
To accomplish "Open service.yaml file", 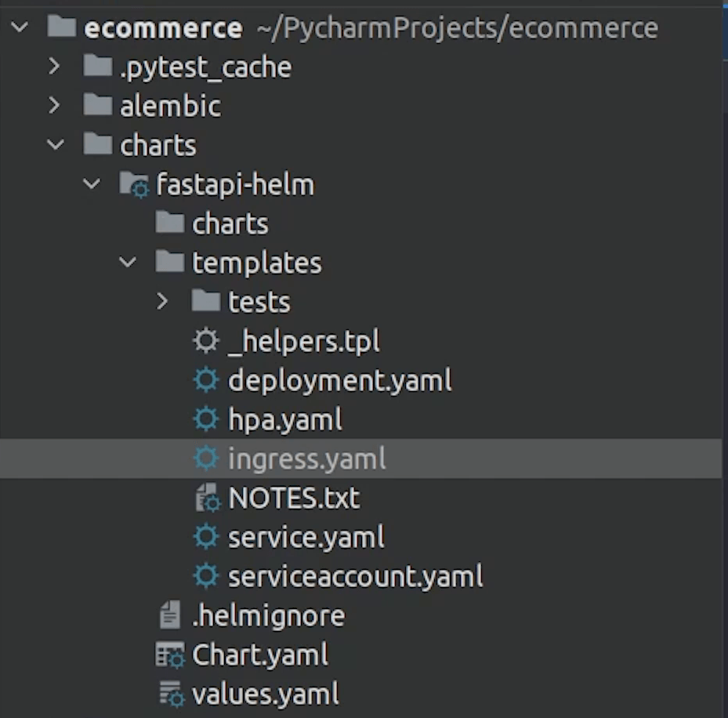I will pyautogui.click(x=306, y=538).
